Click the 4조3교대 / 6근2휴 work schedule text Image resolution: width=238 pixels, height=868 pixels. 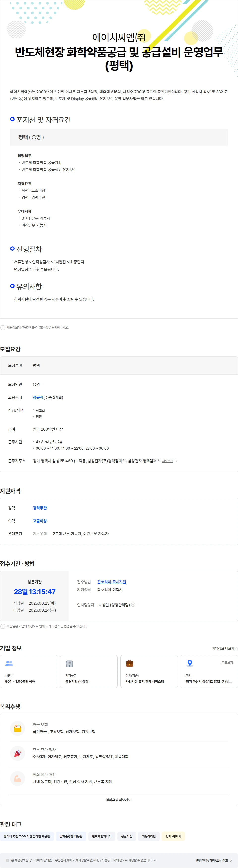click(49, 442)
